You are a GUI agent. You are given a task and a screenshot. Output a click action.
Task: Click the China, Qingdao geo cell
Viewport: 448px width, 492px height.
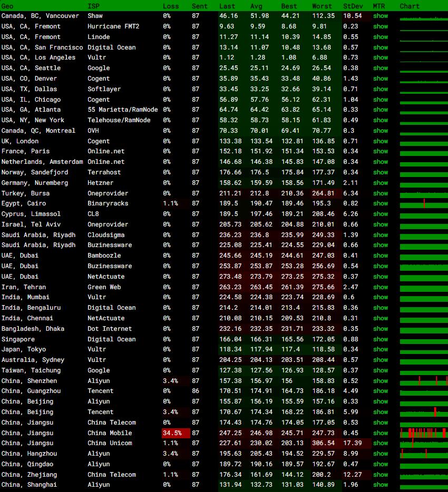(x=27, y=464)
